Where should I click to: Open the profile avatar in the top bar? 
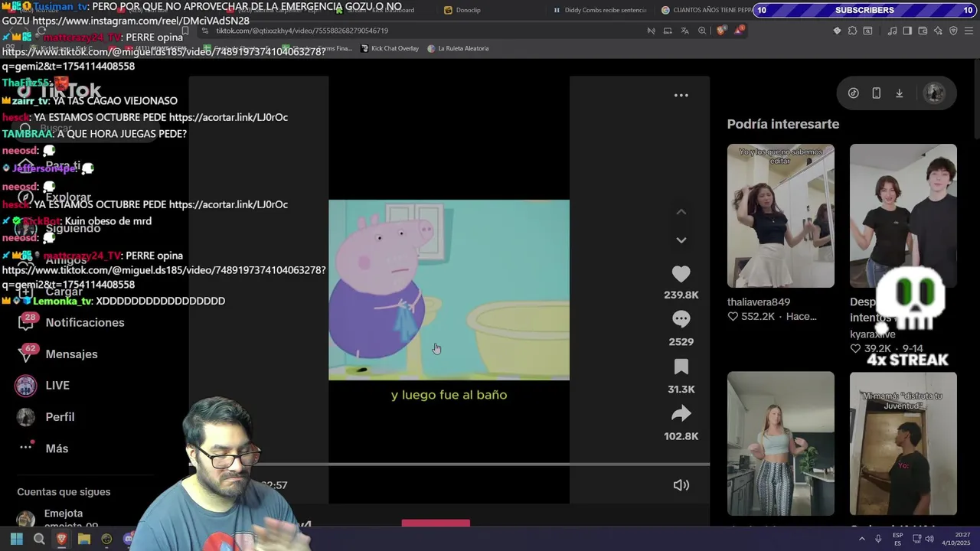coord(934,93)
